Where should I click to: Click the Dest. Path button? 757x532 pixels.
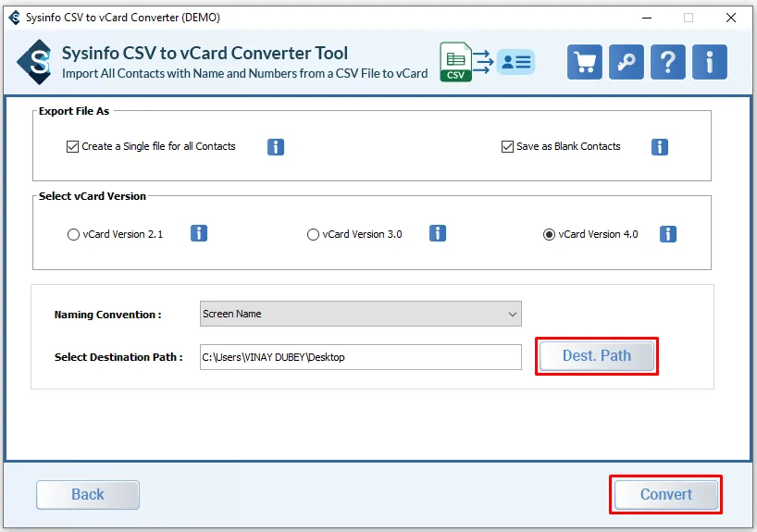tap(597, 356)
